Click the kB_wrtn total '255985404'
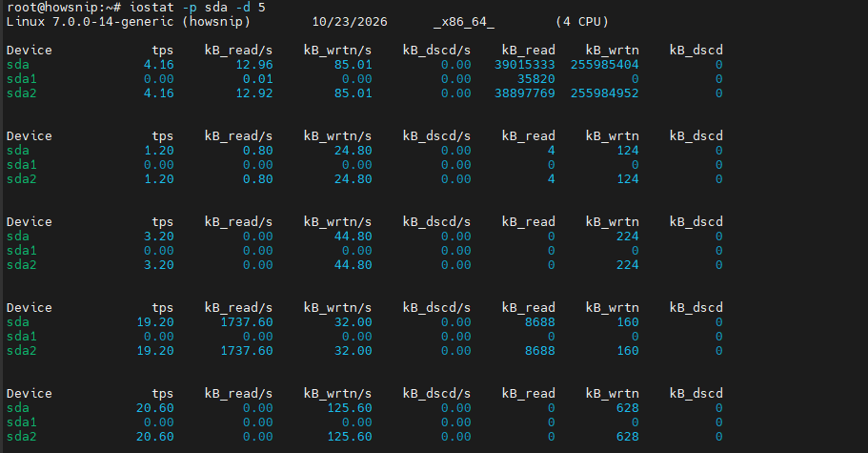This screenshot has height=453, width=868. [x=604, y=65]
